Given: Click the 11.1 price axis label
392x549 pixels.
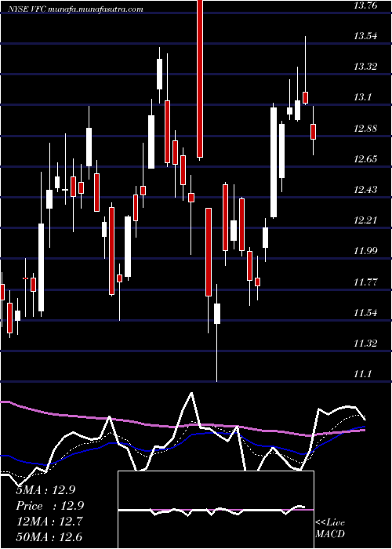Looking at the screenshot, I should (x=362, y=374).
